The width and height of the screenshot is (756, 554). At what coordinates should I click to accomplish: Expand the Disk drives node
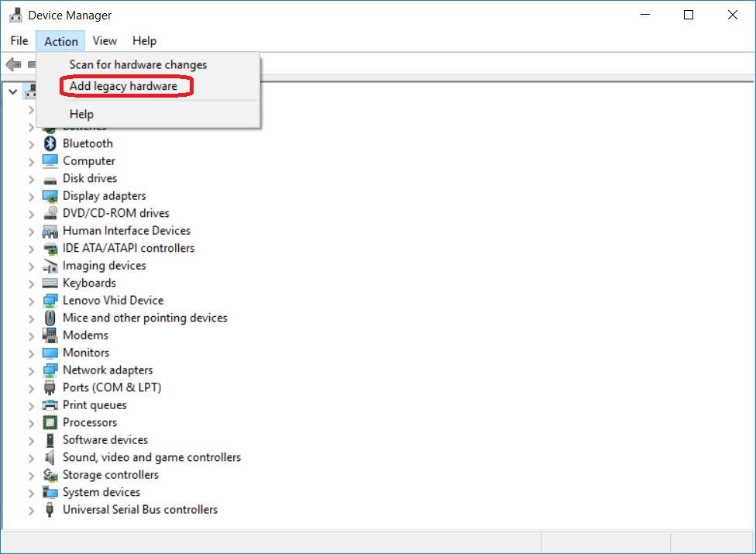click(x=31, y=179)
